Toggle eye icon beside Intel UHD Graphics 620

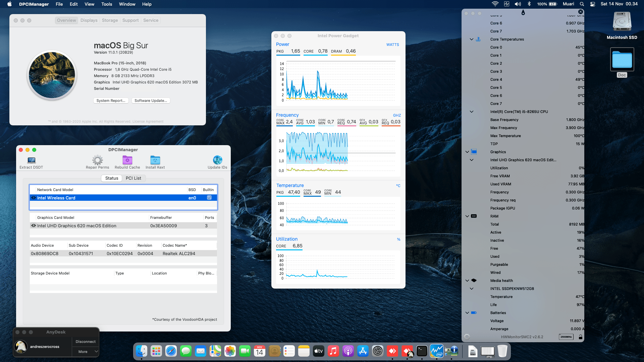34,226
